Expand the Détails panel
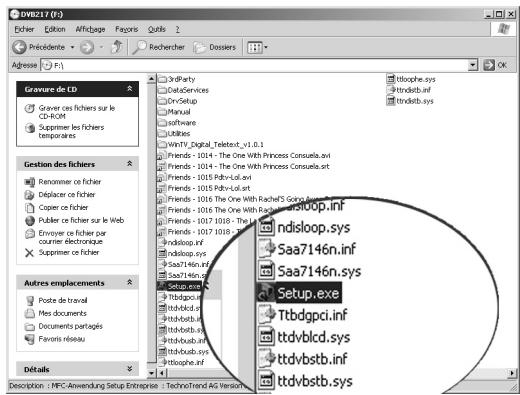520x395 pixels. tap(130, 369)
